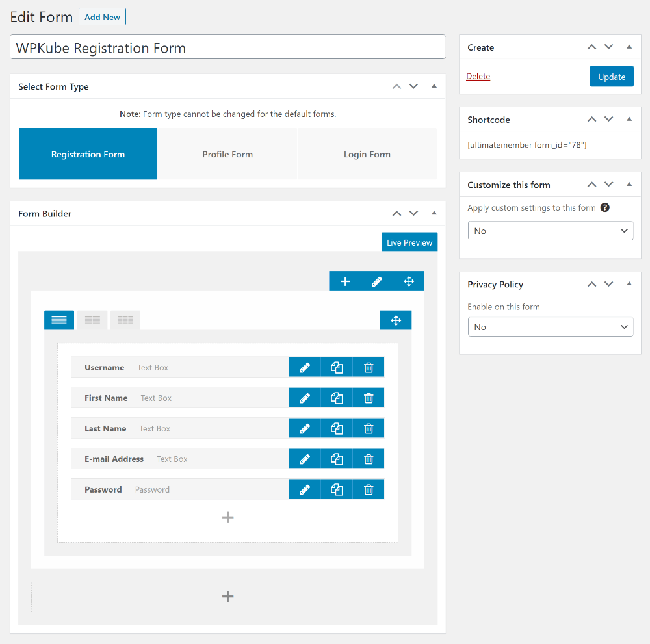Delete the First Name field

[x=369, y=398]
